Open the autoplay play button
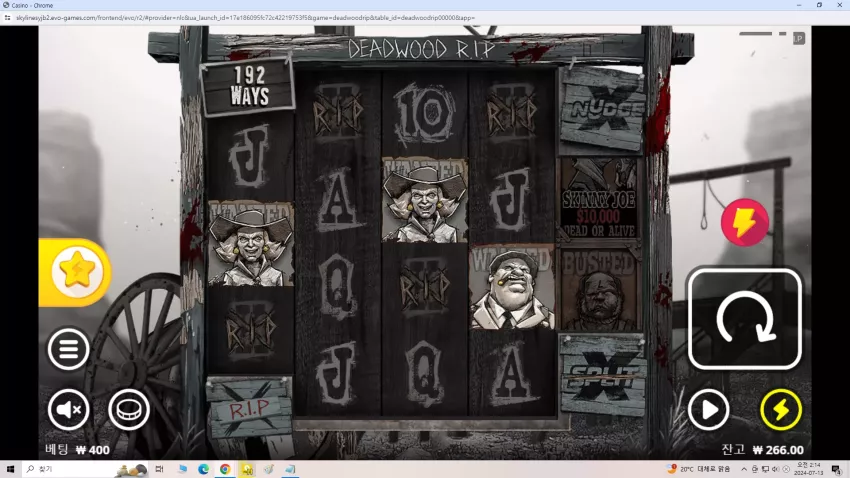This screenshot has width=850, height=478. tap(708, 410)
